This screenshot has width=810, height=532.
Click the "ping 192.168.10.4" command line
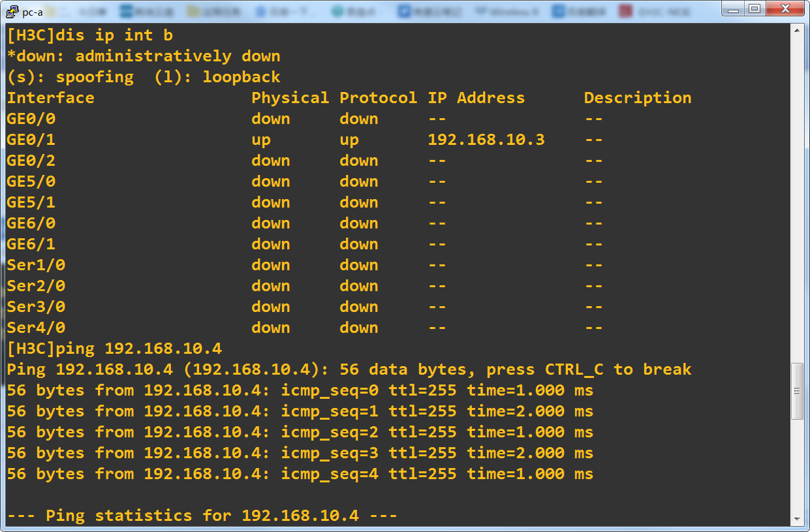(x=114, y=349)
